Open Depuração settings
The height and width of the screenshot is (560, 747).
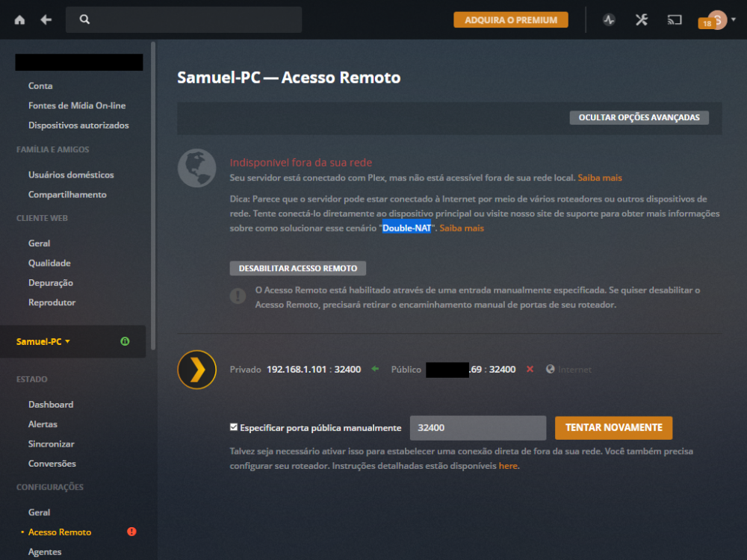[51, 283]
